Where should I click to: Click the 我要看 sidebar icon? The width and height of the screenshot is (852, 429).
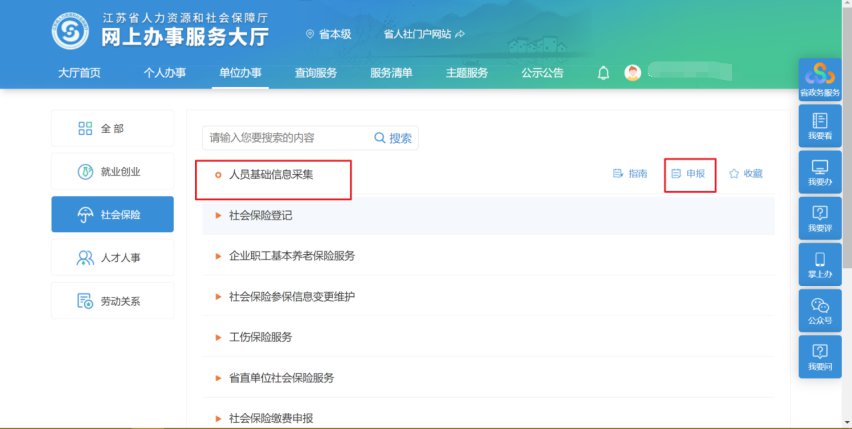[x=819, y=125]
